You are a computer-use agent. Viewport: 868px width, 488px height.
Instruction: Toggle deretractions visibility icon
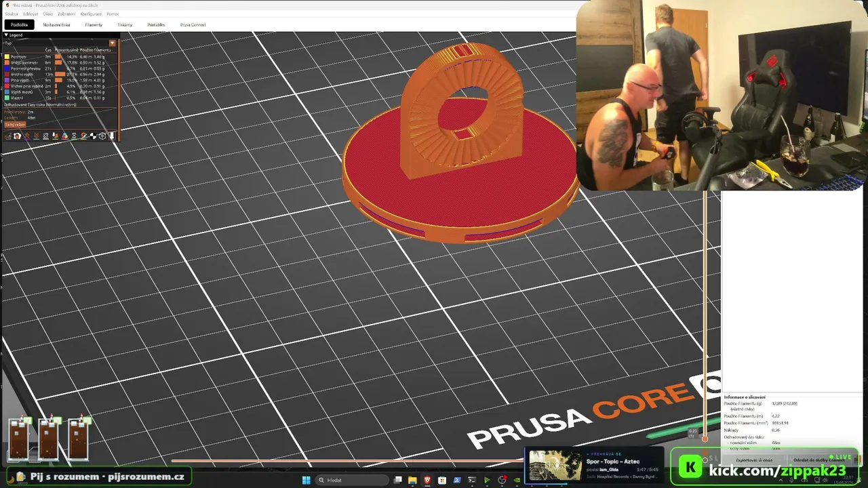point(37,136)
